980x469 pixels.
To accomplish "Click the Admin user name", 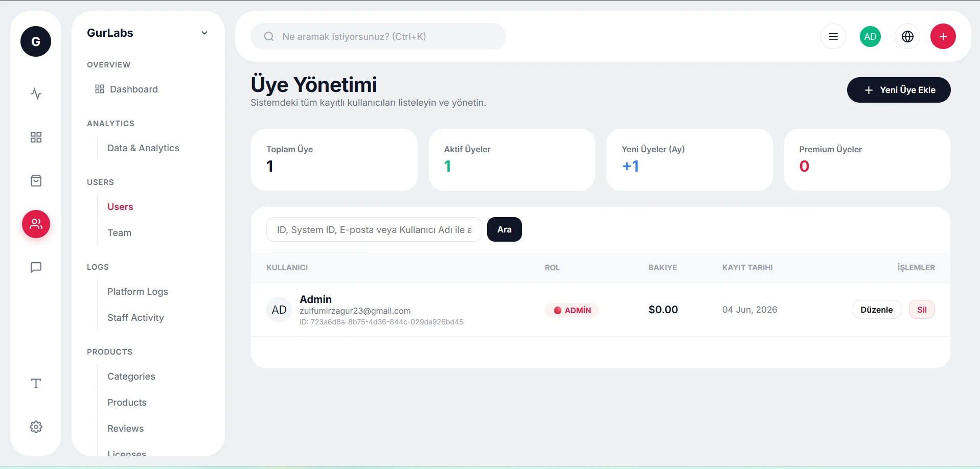I will (x=315, y=299).
